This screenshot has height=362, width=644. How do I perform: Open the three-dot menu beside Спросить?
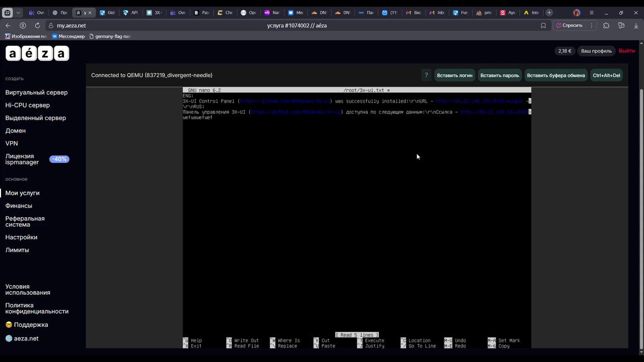[x=592, y=26]
